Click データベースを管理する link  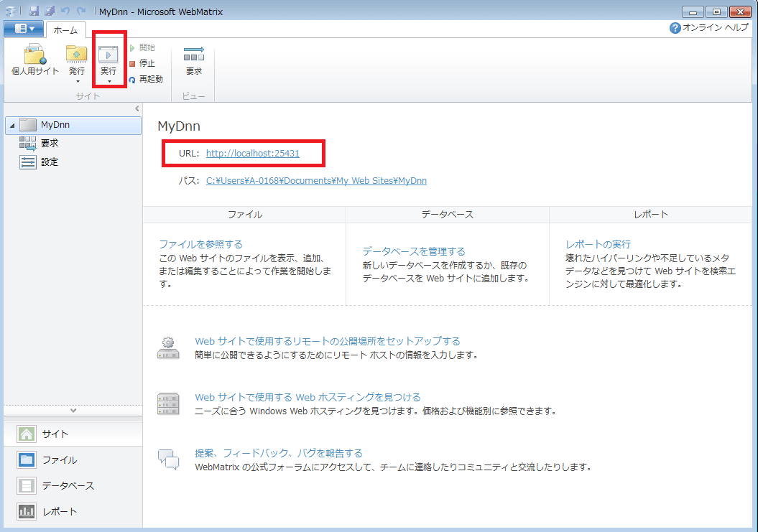414,251
